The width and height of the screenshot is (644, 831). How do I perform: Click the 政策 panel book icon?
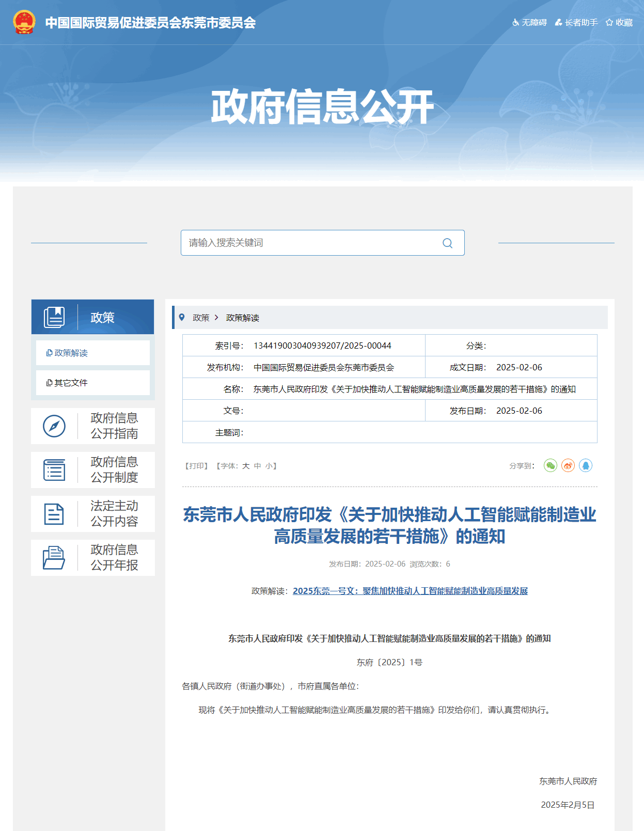[54, 317]
